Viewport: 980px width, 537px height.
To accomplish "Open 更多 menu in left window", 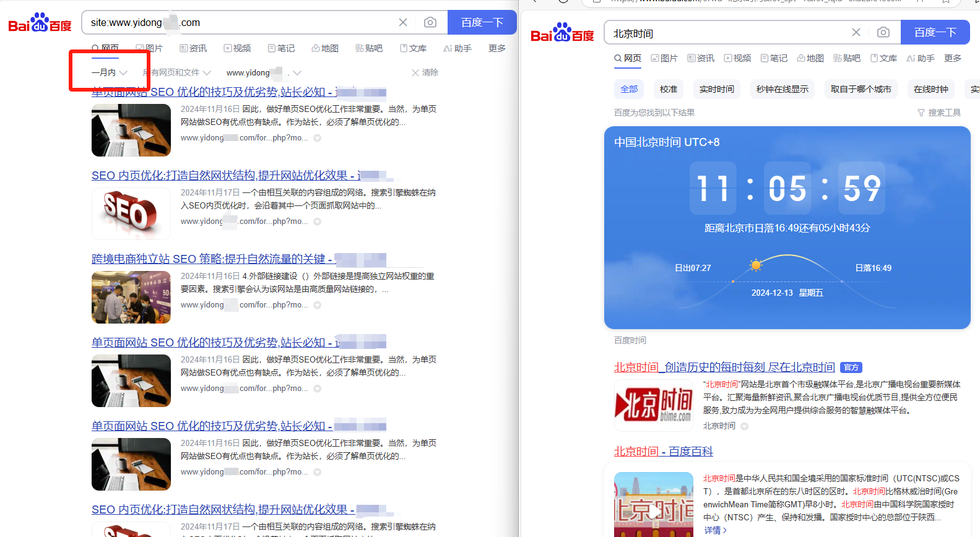I will tap(497, 48).
